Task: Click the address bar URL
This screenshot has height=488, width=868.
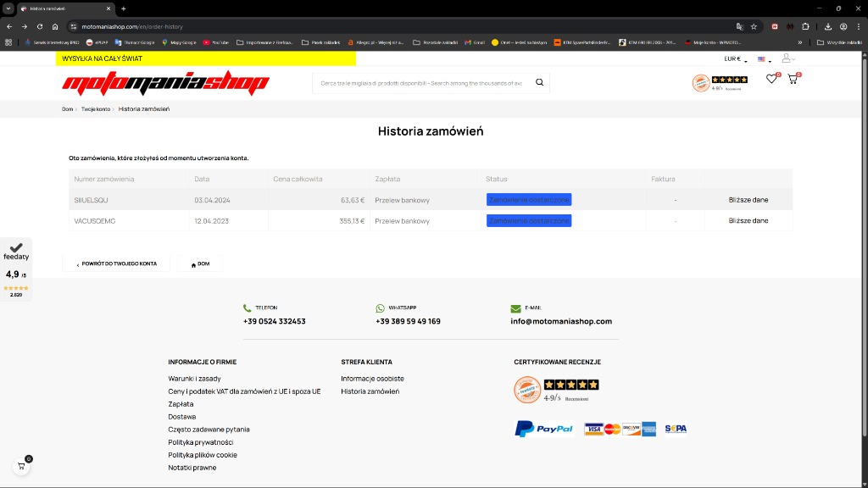Action: point(131,26)
